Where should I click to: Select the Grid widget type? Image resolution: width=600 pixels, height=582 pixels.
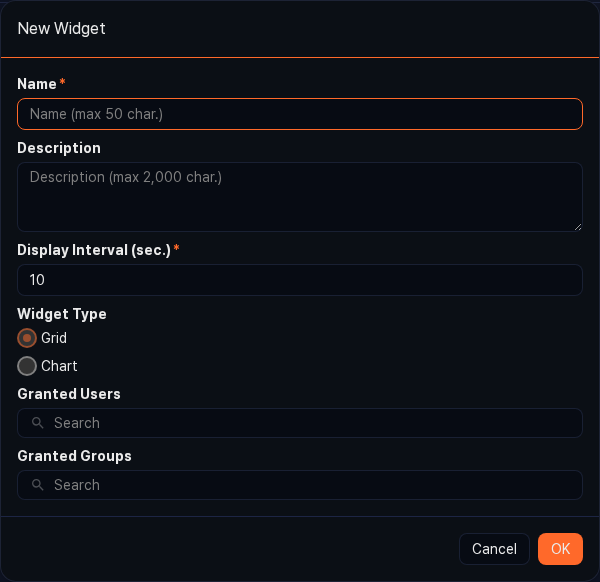click(x=27, y=338)
